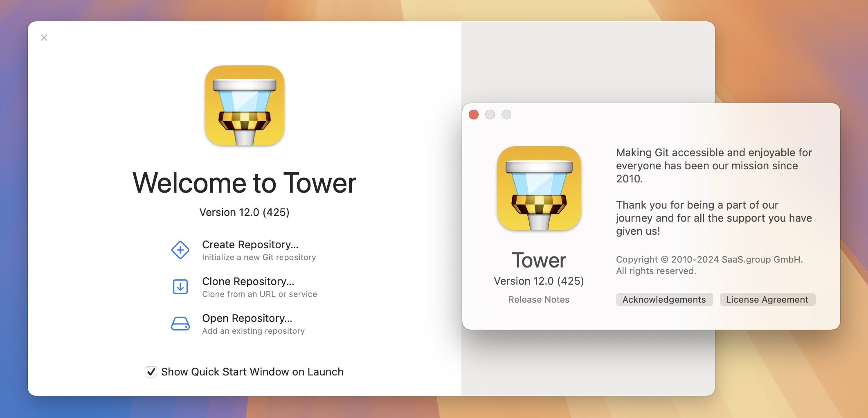Click the Welcome to Tower heading

tap(245, 183)
